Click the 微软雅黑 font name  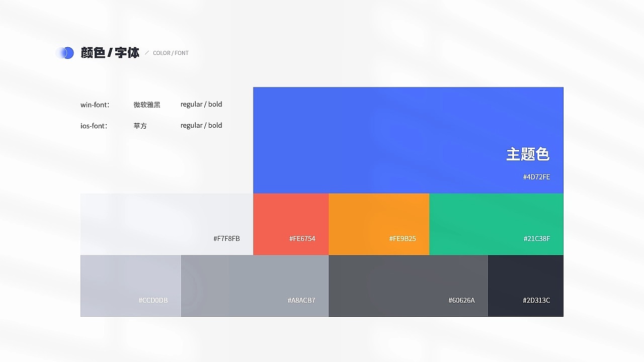click(x=147, y=105)
